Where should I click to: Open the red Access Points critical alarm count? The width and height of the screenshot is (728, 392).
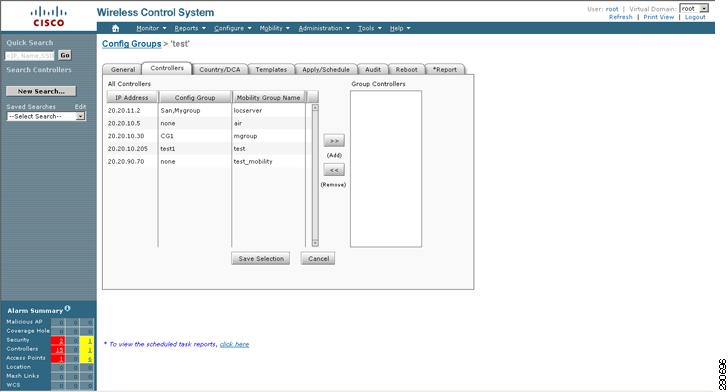click(58, 358)
